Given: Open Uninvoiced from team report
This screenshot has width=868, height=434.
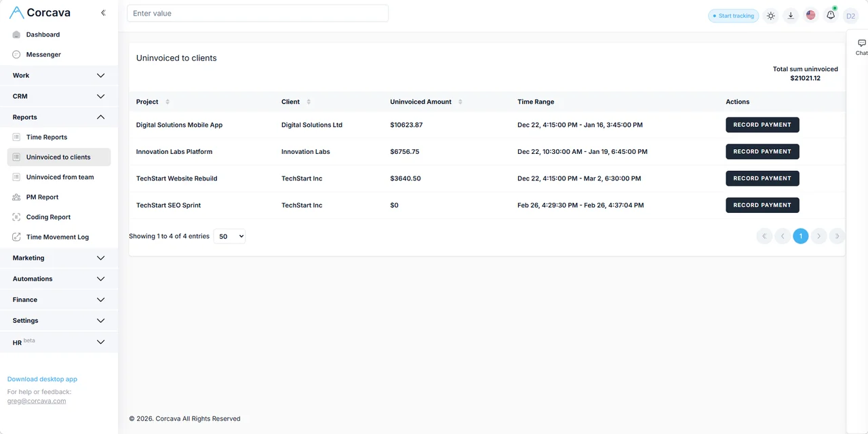Looking at the screenshot, I should [x=60, y=177].
